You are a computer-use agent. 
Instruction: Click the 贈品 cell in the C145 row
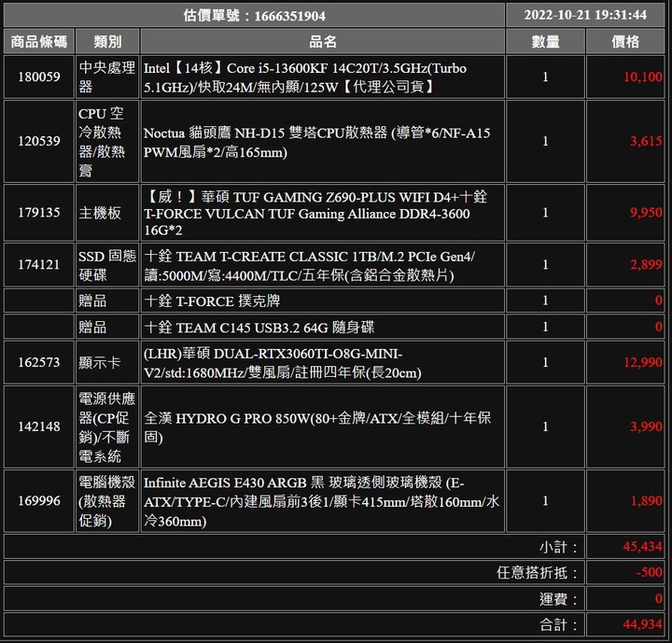coord(107,327)
